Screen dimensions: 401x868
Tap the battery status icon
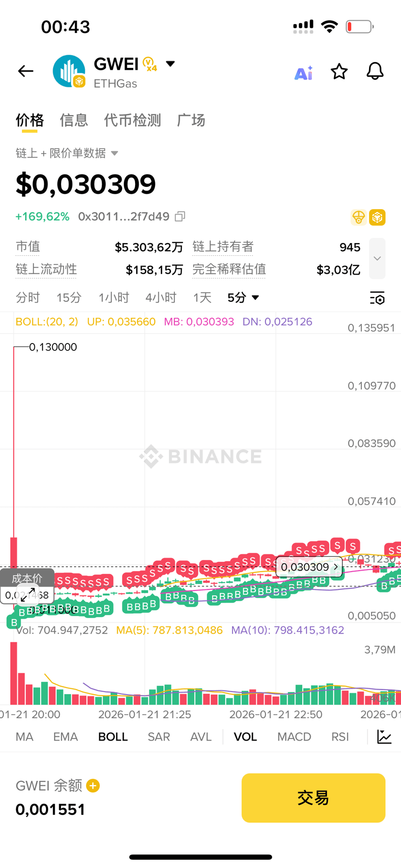point(359,27)
